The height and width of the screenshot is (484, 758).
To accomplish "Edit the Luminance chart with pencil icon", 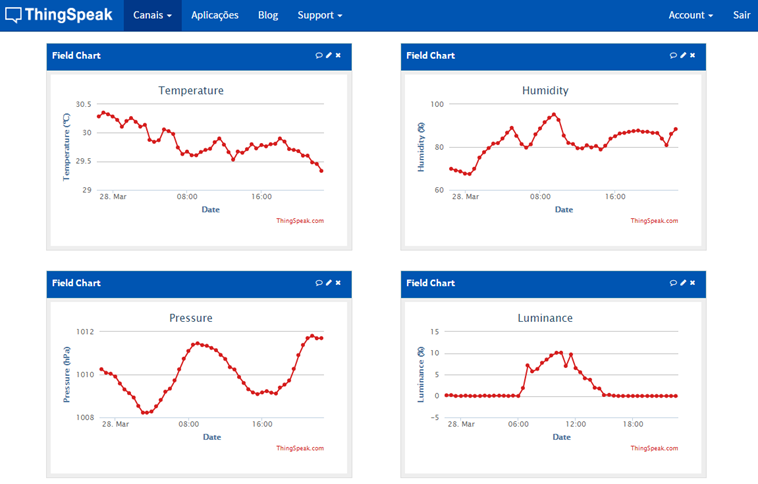I will click(683, 283).
